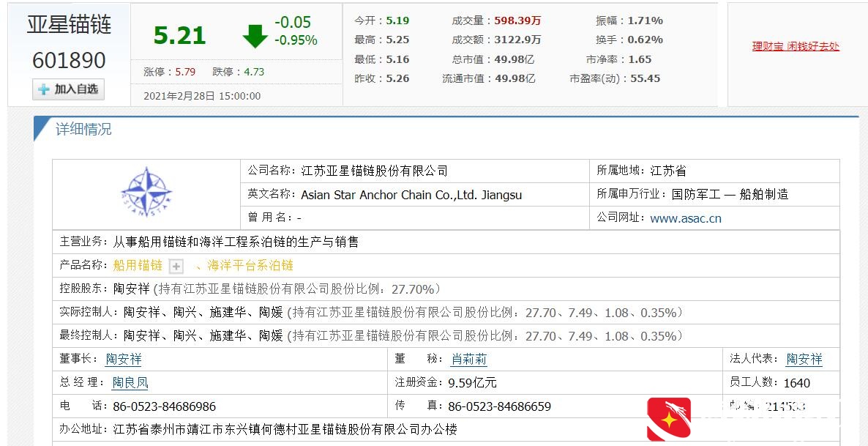868x446 pixels.
Task: Open the 理财宝 闲钱好去处 link
Action: coord(796,47)
